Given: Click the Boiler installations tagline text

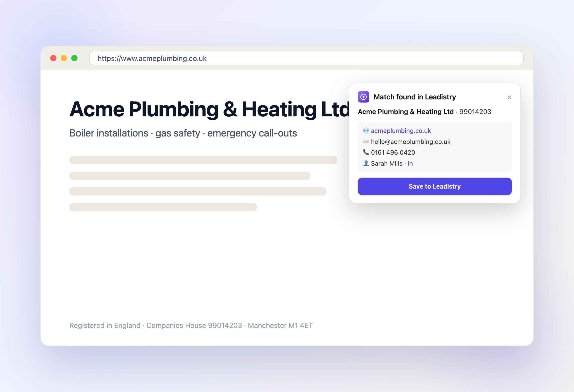Looking at the screenshot, I should (183, 133).
